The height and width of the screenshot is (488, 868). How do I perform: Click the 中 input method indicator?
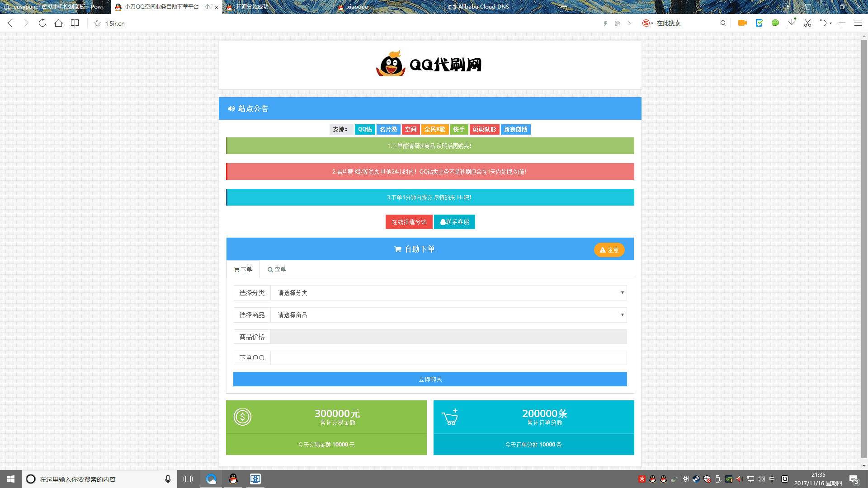click(x=772, y=479)
